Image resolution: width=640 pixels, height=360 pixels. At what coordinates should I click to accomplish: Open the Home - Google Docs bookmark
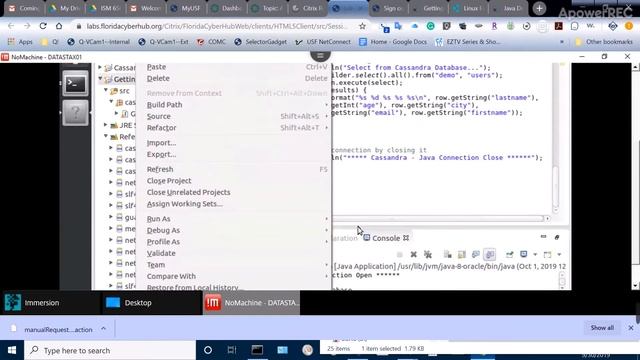click(x=393, y=42)
